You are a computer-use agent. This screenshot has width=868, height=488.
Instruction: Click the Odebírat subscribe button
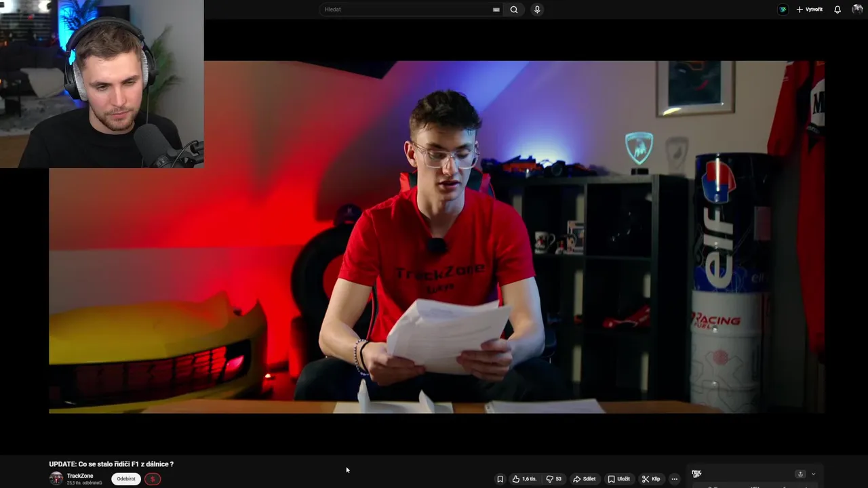(126, 479)
